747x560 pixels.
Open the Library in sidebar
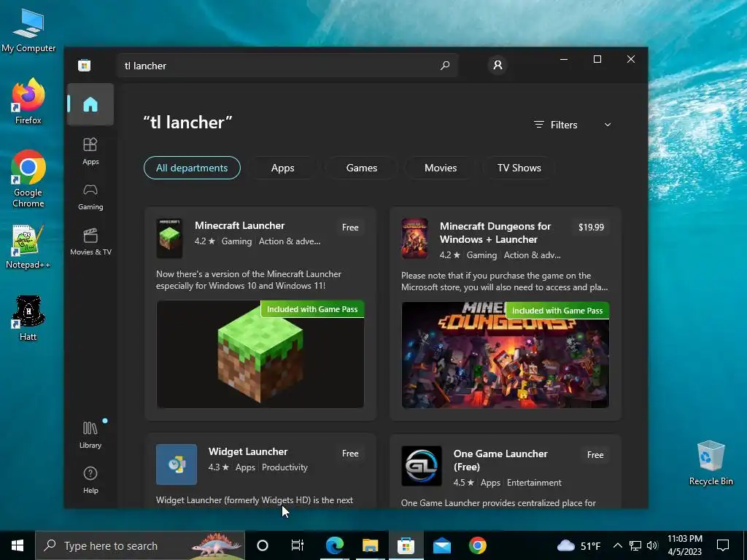coord(90,435)
